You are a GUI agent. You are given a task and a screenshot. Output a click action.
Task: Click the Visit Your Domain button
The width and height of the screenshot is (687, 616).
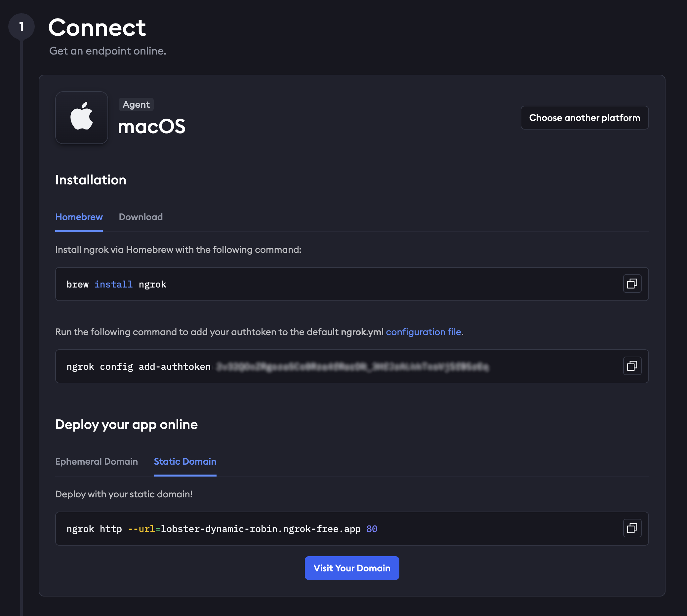[352, 568]
